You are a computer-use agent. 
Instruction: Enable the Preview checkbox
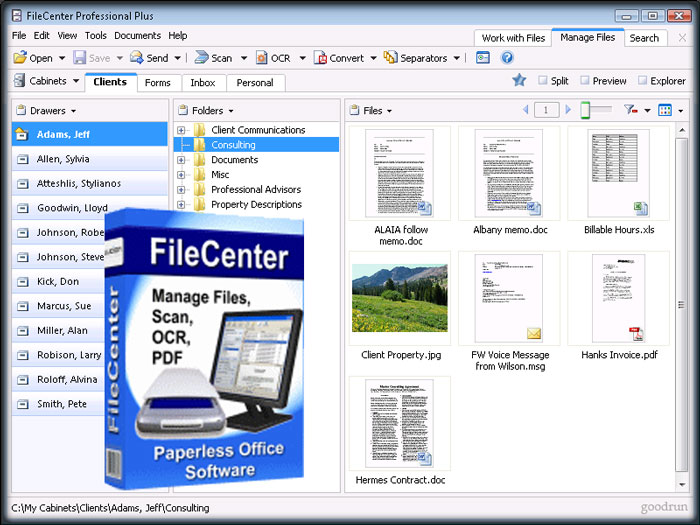point(584,80)
